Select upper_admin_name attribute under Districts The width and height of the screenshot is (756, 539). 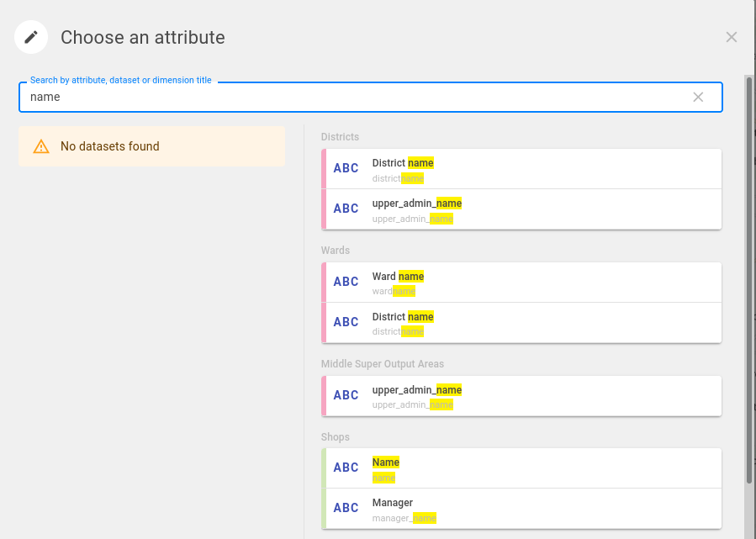521,209
